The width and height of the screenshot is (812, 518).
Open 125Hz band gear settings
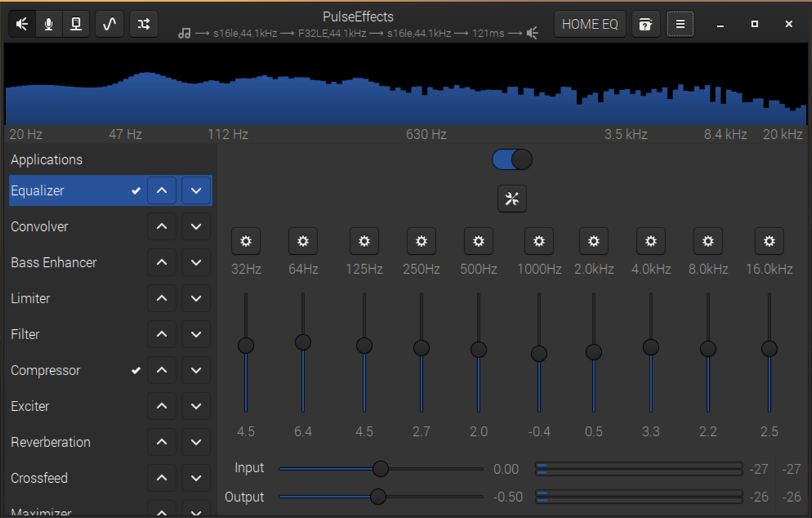[x=364, y=241]
